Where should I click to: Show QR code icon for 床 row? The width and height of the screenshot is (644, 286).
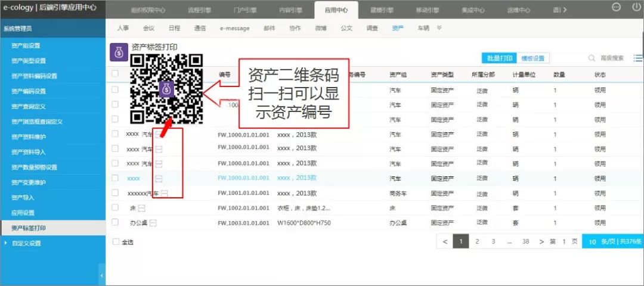tap(142, 209)
